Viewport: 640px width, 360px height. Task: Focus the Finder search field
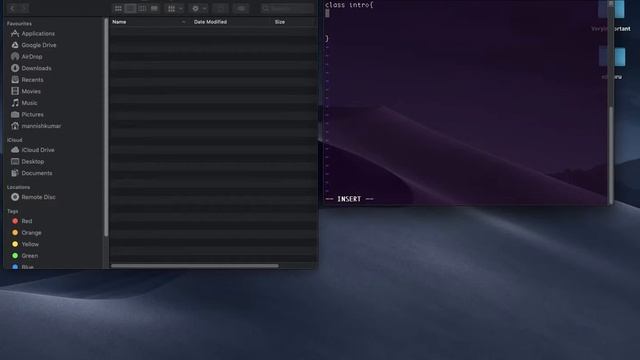coord(287,8)
